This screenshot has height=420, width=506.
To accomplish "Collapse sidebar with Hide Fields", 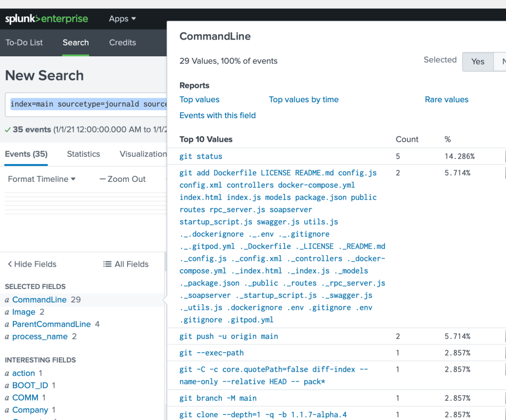I will click(32, 264).
